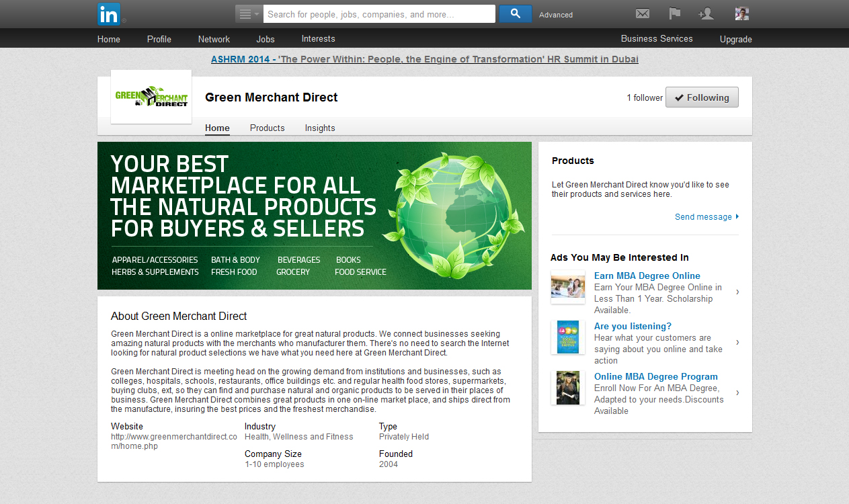View notifications flag icon

(x=675, y=13)
